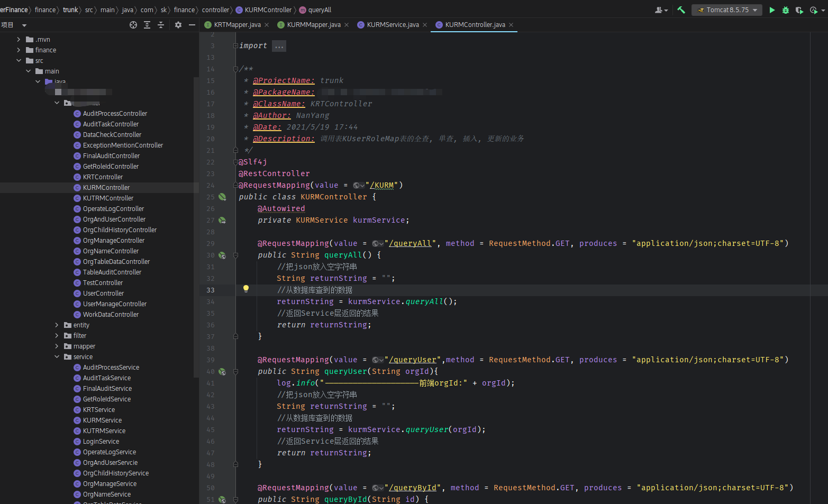Expand the finance folder arrow

coord(19,50)
